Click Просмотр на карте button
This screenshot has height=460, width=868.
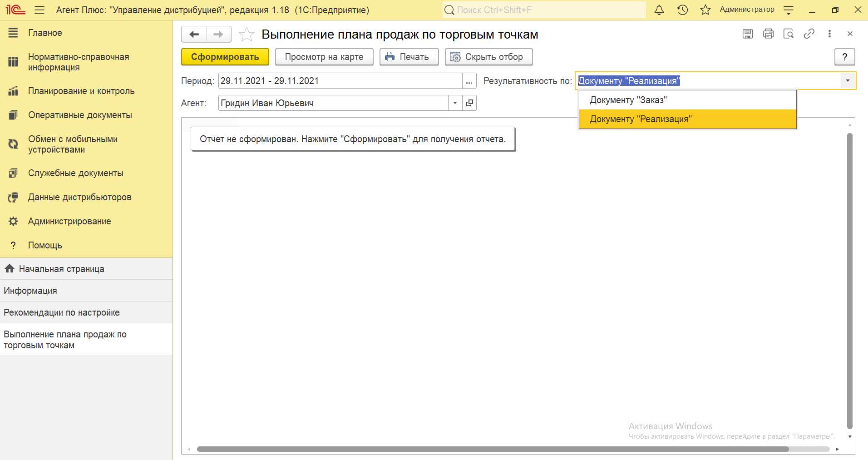coord(324,57)
